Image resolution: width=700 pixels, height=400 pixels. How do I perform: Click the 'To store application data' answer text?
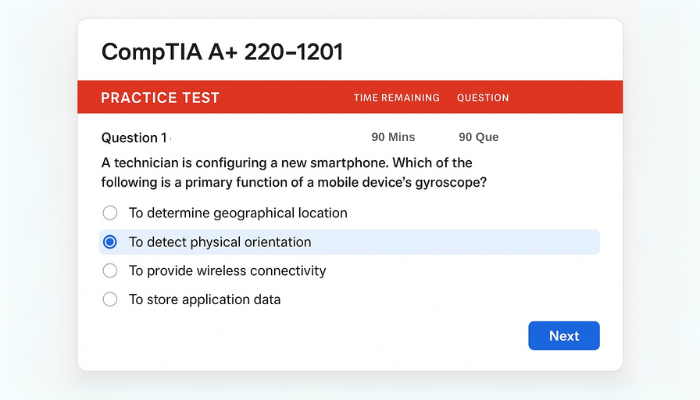coord(205,299)
